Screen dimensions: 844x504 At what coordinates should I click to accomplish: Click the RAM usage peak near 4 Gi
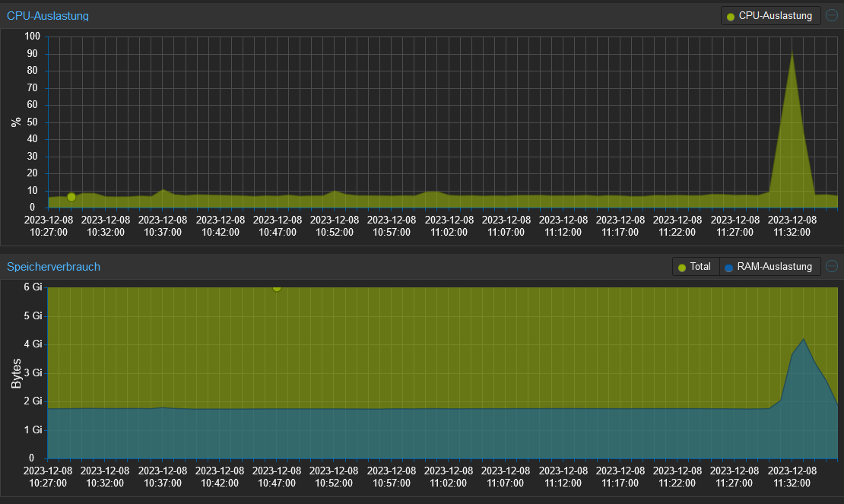coord(804,339)
